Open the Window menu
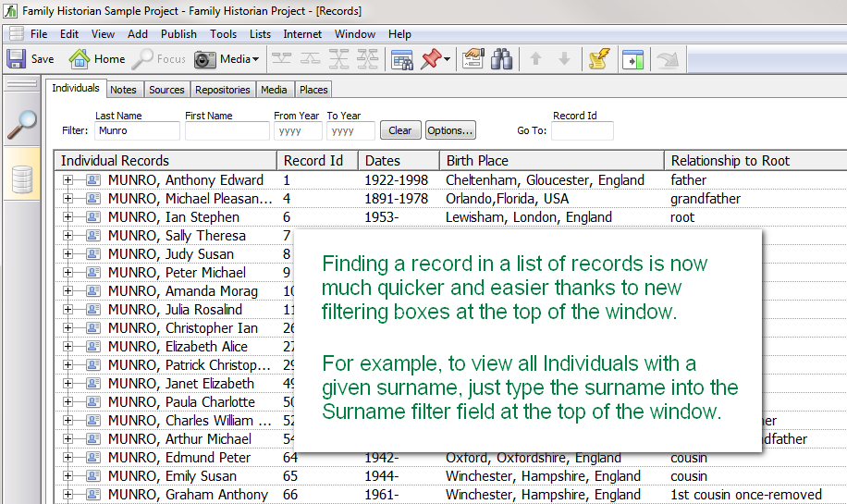847x504 pixels. (x=355, y=34)
